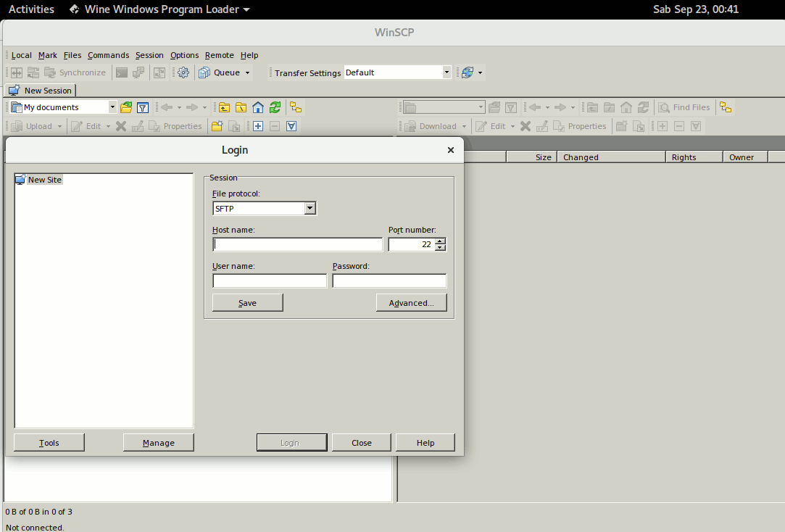Click the Upload toolbar button
Screen dimensions: 785x532
[33, 126]
